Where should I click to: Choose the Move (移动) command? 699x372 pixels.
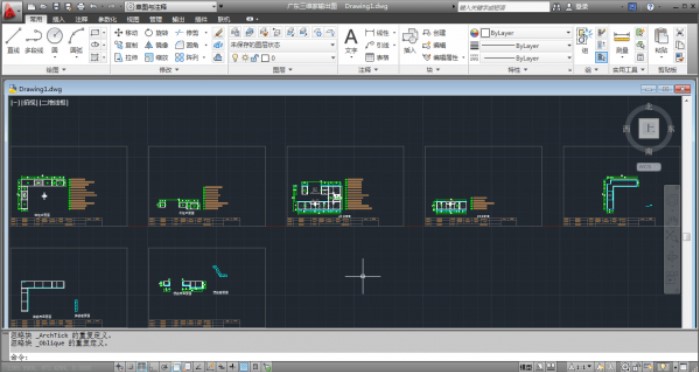tap(126, 33)
